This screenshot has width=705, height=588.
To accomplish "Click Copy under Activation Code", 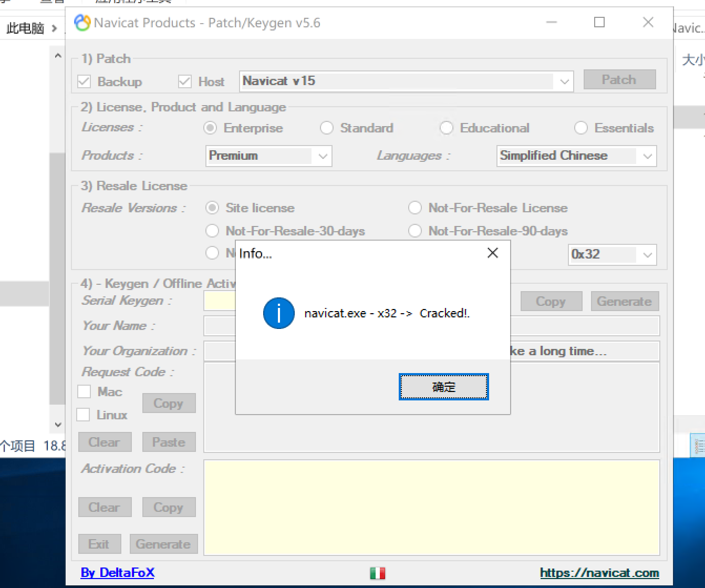I will click(x=169, y=507).
